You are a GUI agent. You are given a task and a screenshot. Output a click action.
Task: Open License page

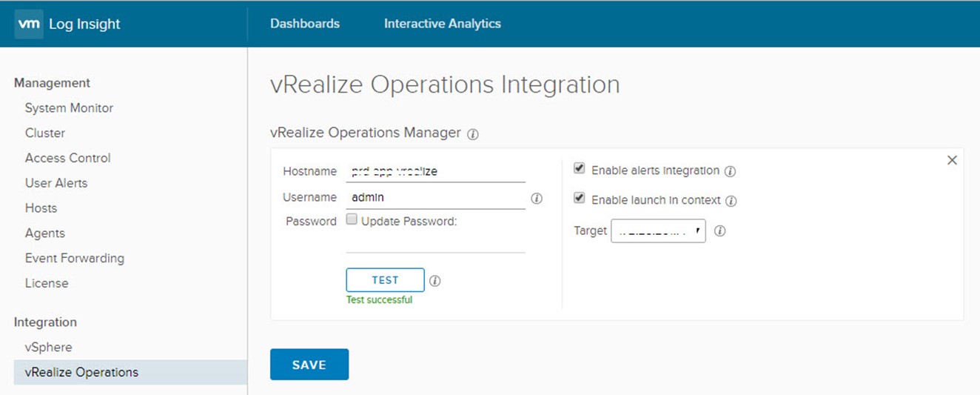point(47,283)
